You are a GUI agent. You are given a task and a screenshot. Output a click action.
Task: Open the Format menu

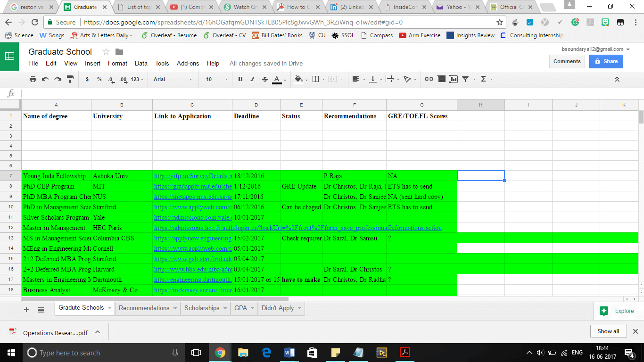coord(117,63)
